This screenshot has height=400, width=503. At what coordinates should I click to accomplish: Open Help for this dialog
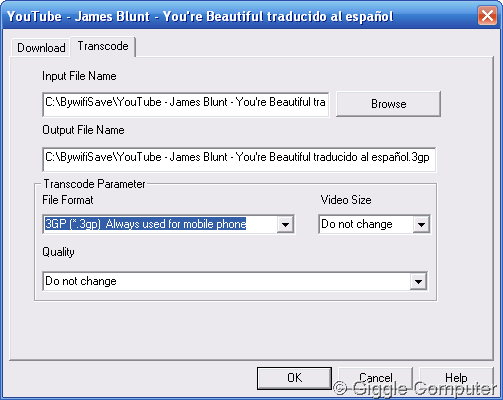pyautogui.click(x=456, y=378)
